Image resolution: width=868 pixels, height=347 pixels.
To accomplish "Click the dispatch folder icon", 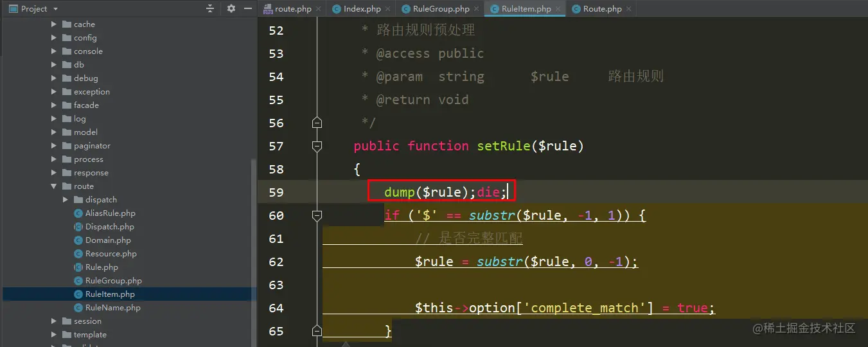I will (x=78, y=200).
